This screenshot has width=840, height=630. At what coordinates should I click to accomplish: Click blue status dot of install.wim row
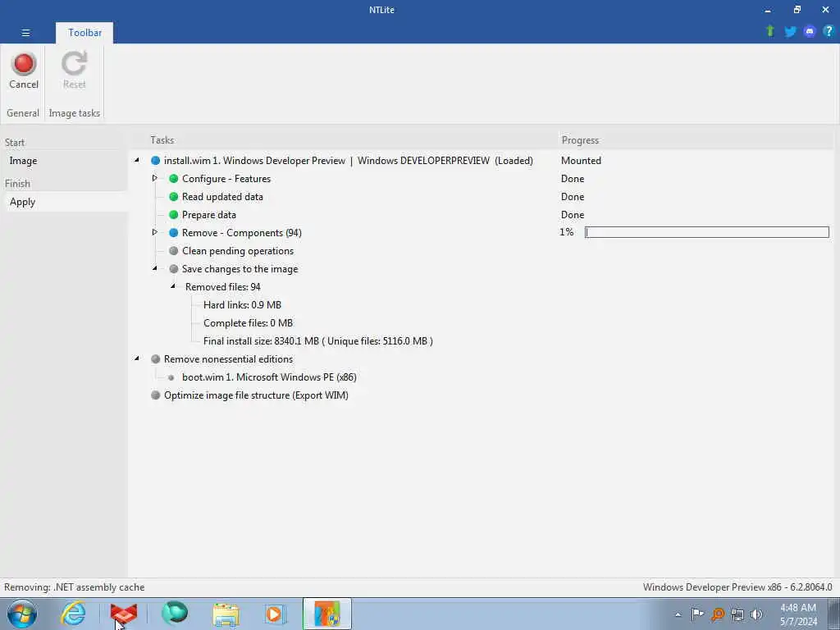(155, 160)
